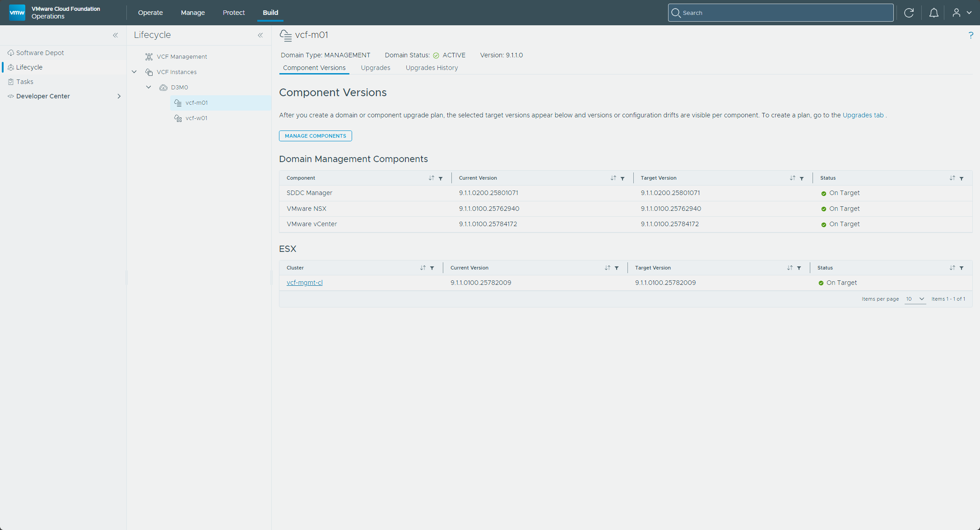Follow the Upgrades tab link in description

(863, 115)
